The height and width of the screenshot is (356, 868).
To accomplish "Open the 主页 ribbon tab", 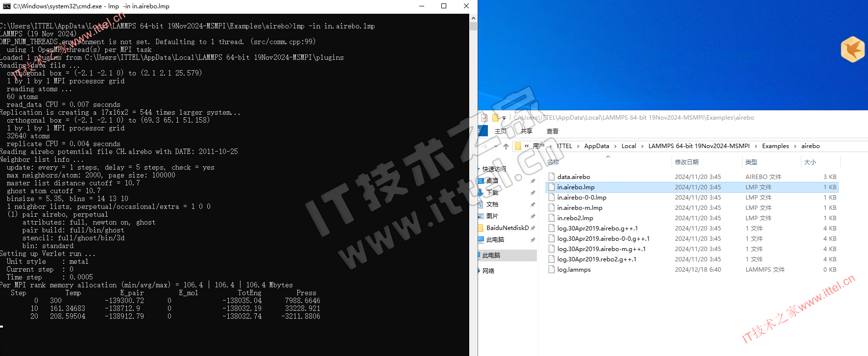I will coord(501,131).
